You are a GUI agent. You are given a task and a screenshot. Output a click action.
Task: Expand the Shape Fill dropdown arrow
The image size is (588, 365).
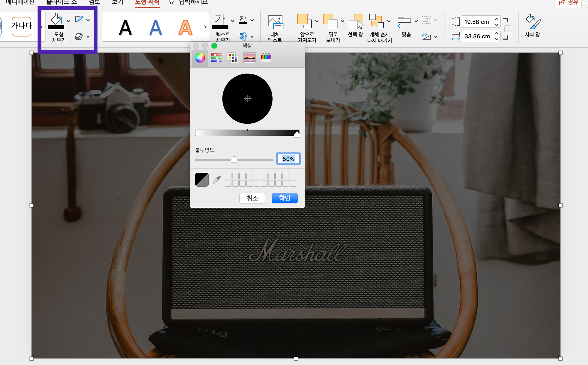pos(68,21)
